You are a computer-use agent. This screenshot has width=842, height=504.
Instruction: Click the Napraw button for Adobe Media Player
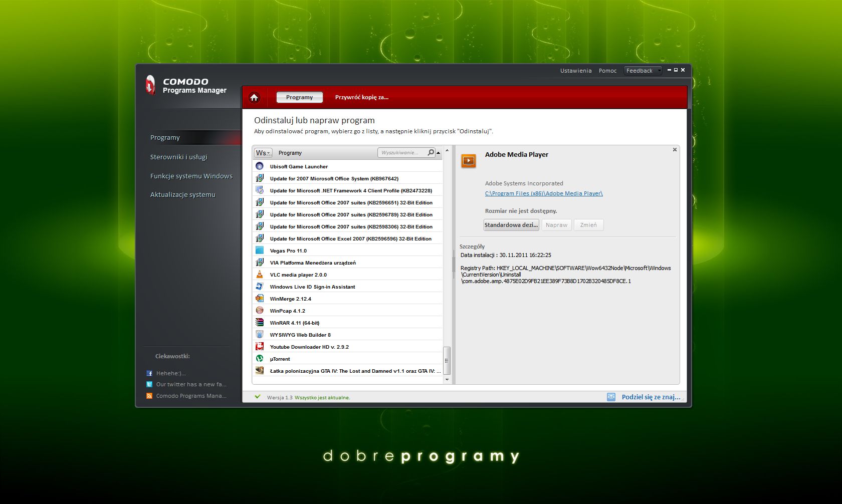(556, 224)
